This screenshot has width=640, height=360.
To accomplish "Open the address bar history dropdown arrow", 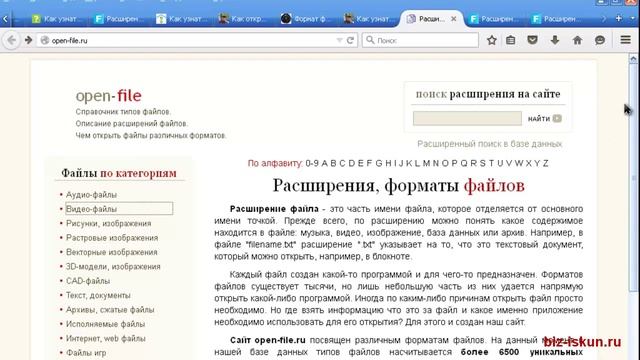I will [339, 40].
